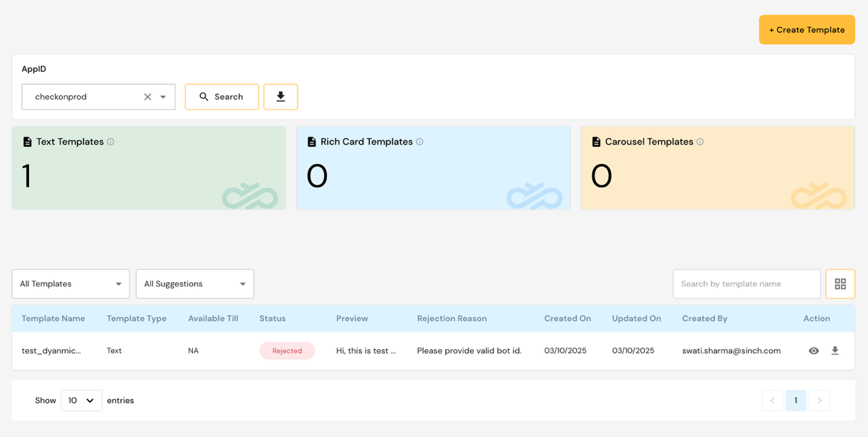Open the entries per page dropdown
The height and width of the screenshot is (437, 868).
[82, 400]
